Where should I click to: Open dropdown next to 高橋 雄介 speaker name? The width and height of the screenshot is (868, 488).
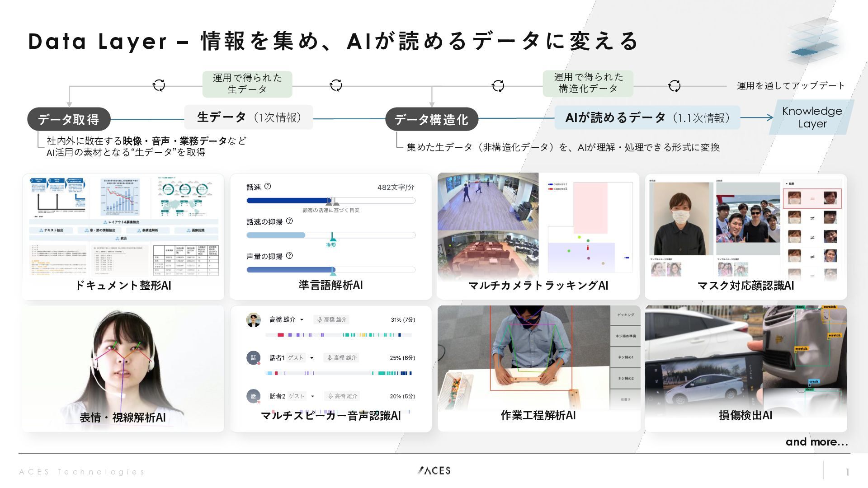302,320
